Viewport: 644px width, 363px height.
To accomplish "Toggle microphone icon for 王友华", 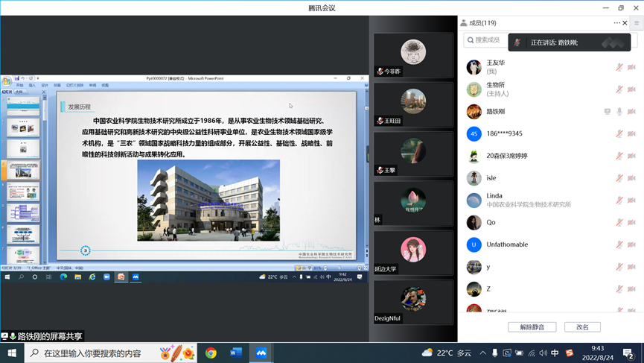I will click(x=619, y=67).
